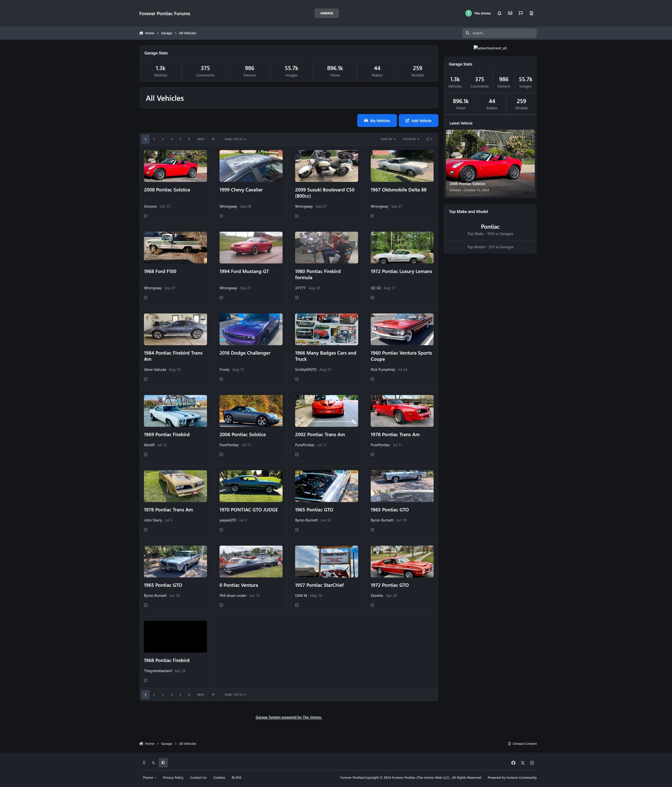The image size is (672, 787).
Task: Open the Garage nav tab
Action: pos(327,13)
